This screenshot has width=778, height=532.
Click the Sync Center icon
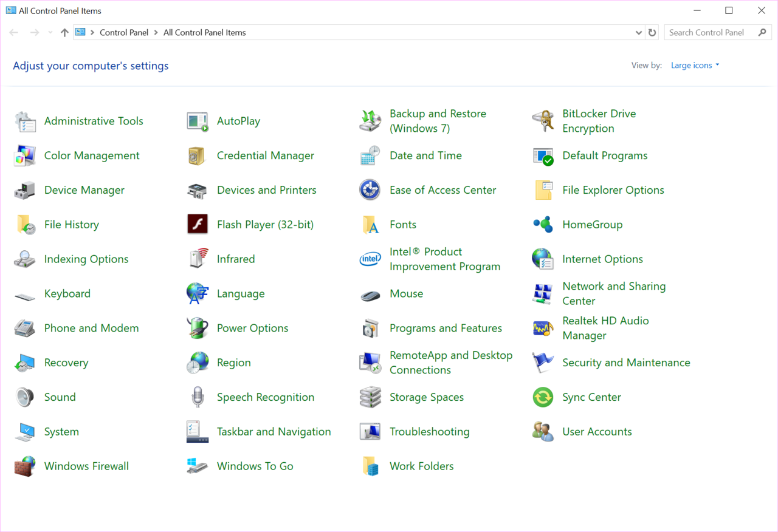pyautogui.click(x=543, y=398)
